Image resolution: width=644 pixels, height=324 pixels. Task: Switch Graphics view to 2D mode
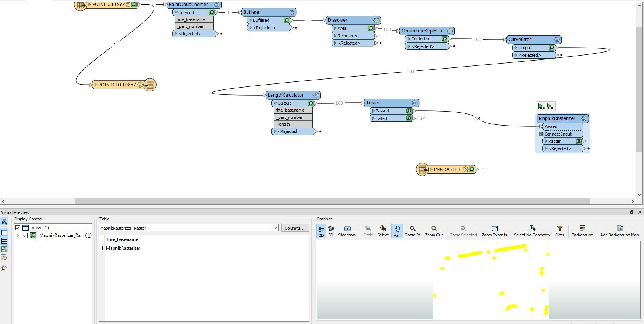[321, 231]
